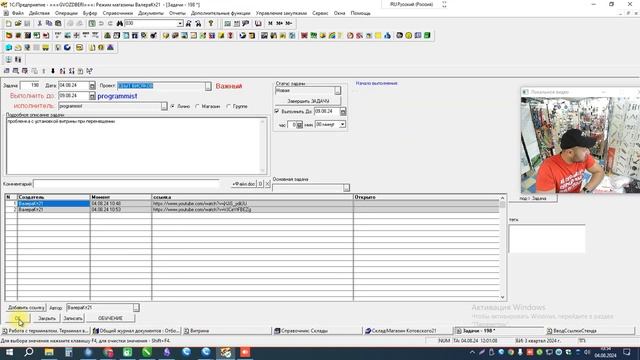This screenshot has width=640, height=360.
Task: Open the calendar picker next to the Дата field
Action: [x=92, y=86]
